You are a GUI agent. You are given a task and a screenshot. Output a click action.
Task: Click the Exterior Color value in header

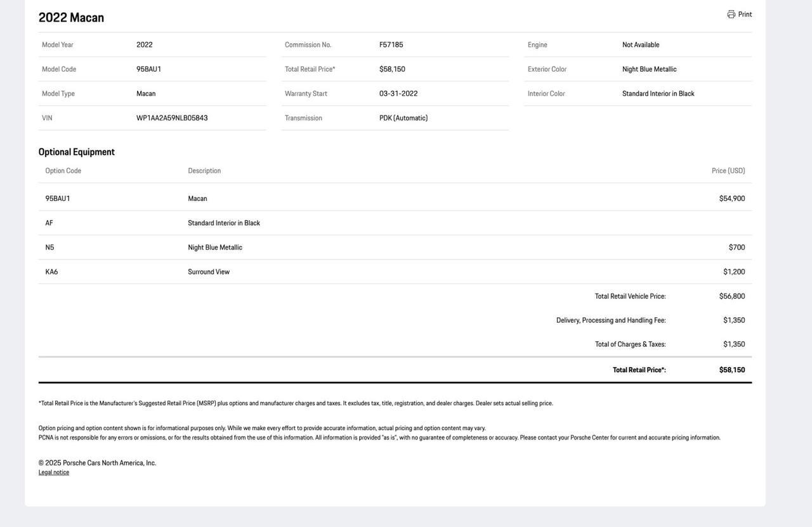649,69
